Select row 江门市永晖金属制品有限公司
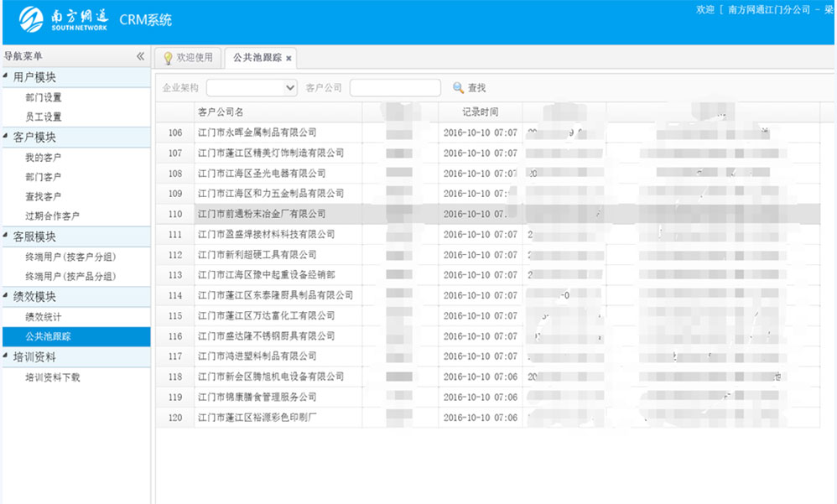This screenshot has height=504, width=837. tap(257, 132)
